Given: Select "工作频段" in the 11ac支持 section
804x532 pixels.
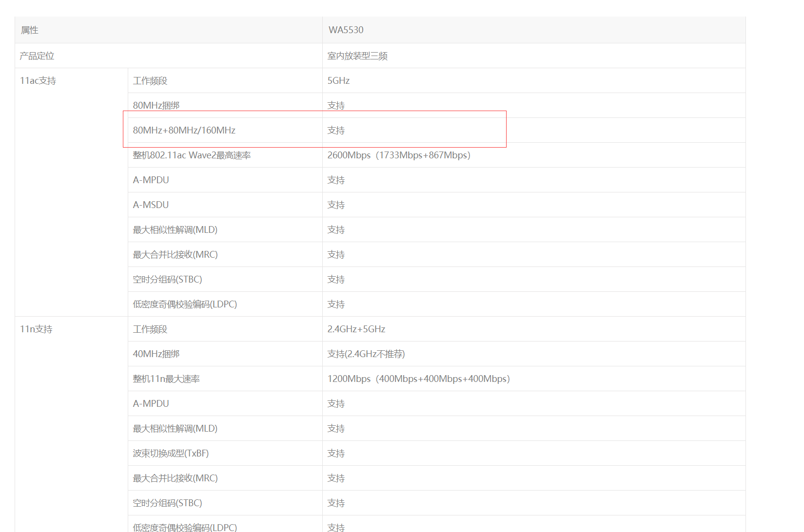Looking at the screenshot, I should click(150, 81).
